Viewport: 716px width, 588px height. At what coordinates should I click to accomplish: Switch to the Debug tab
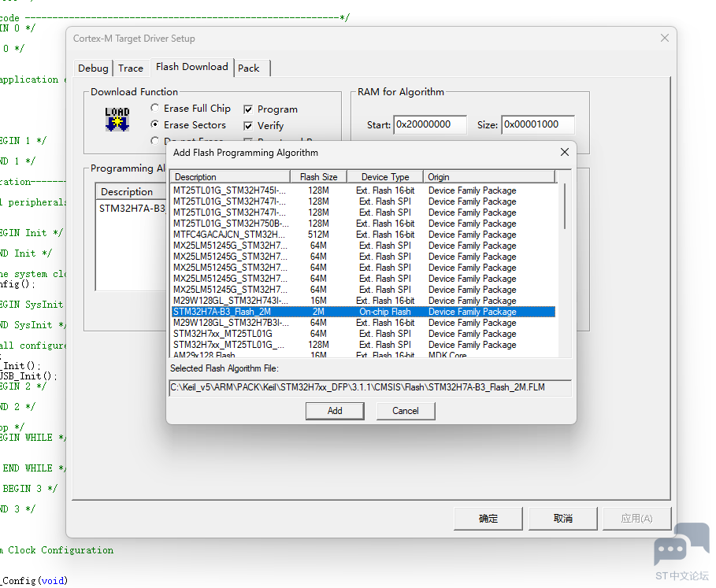(x=93, y=68)
